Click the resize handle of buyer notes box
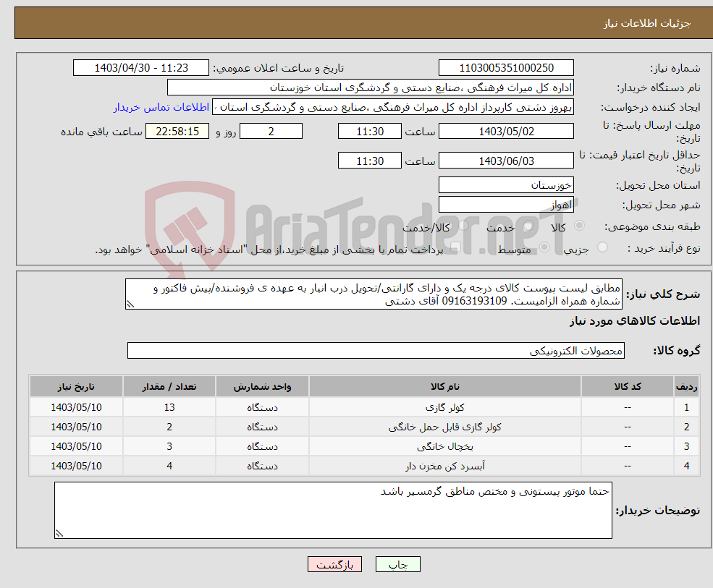 [59, 534]
